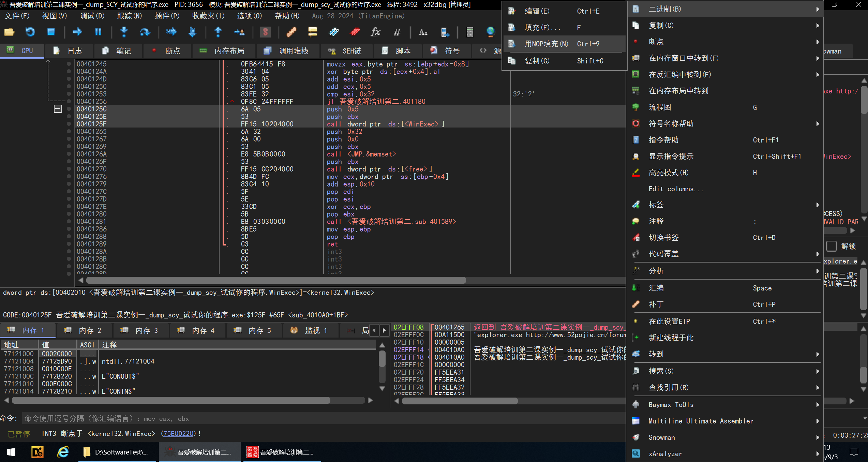Click the Scylla dollar-sign toolbar icon

[x=265, y=32]
